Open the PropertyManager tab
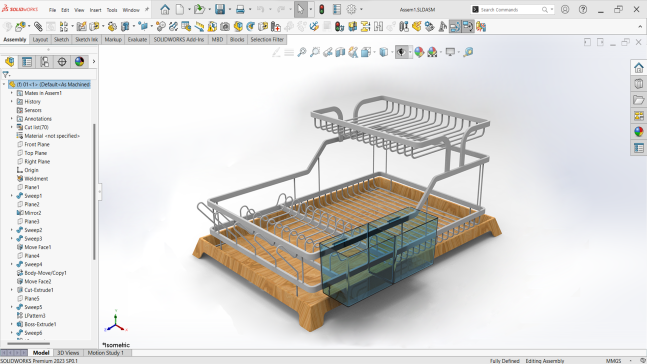 pos(27,62)
